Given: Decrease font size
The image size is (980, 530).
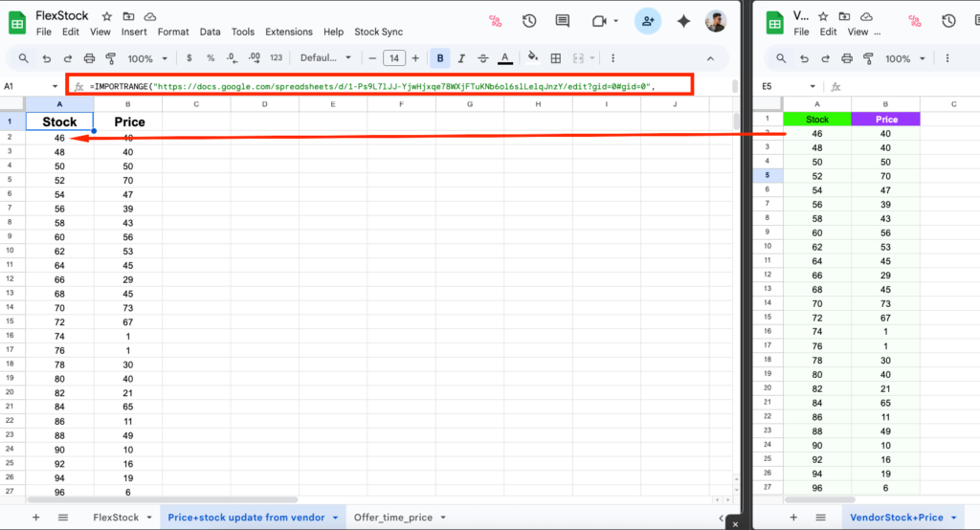Looking at the screenshot, I should (x=372, y=58).
